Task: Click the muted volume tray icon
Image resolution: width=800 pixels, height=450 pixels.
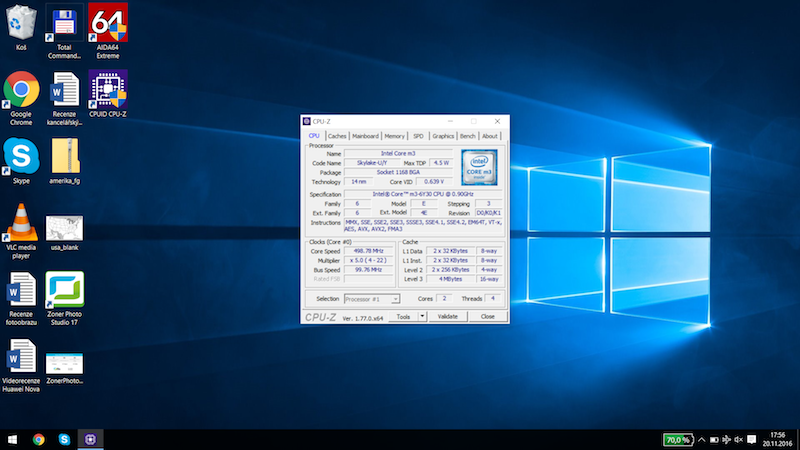Action: [x=738, y=439]
